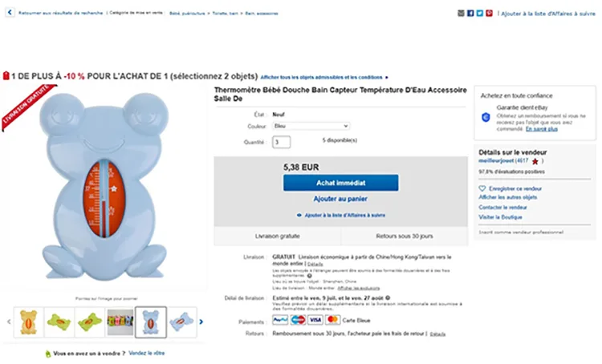Click the Vendez le vôtre link
Image resolution: width=602 pixels, height=364 pixels.
(147, 353)
